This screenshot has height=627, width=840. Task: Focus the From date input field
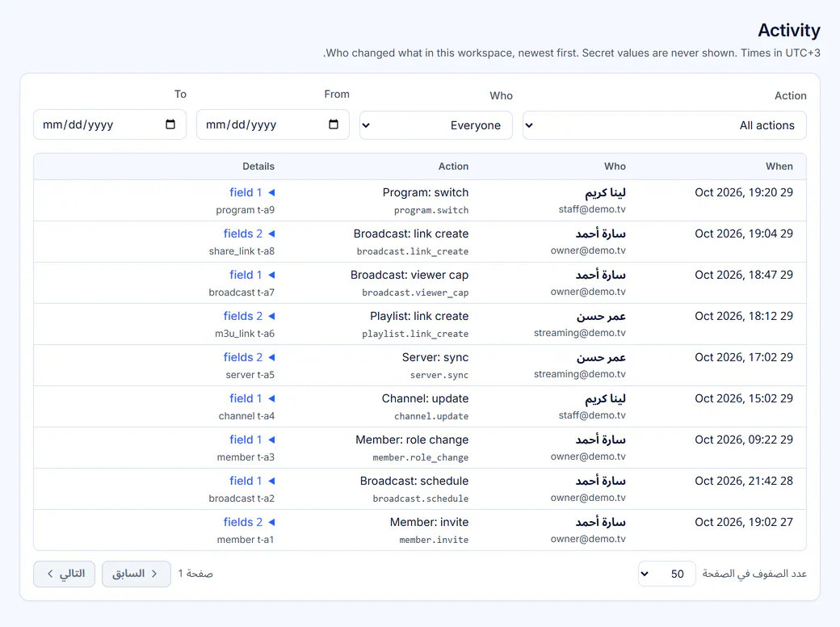273,124
